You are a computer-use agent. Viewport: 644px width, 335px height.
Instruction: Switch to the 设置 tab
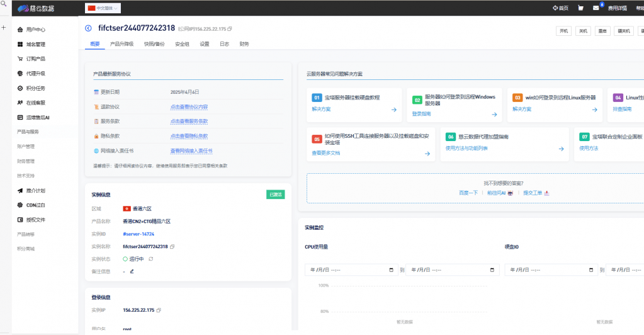pos(205,44)
